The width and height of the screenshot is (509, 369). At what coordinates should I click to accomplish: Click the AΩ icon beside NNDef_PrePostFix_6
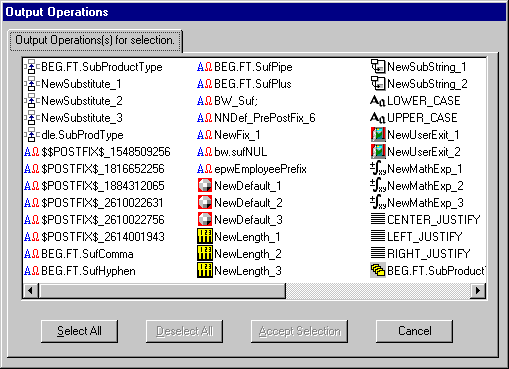204,118
